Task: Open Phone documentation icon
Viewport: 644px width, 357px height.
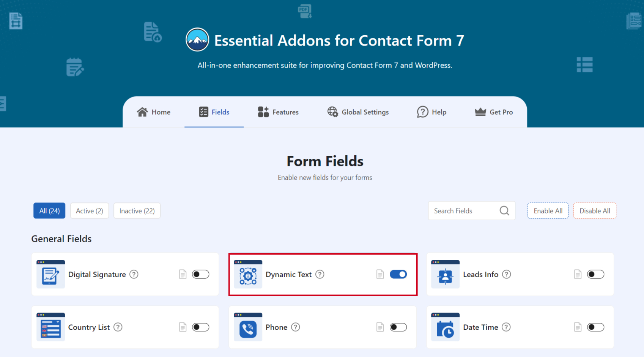Action: (x=380, y=327)
